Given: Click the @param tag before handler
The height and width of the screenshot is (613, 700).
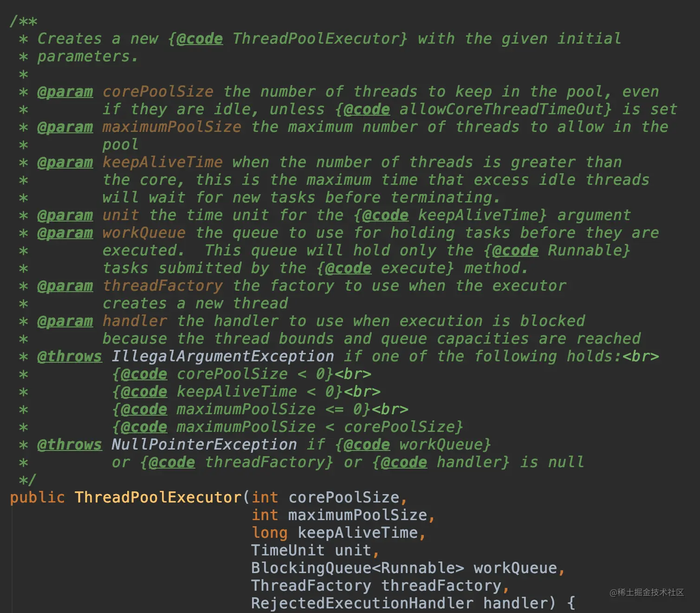Looking at the screenshot, I should (65, 321).
